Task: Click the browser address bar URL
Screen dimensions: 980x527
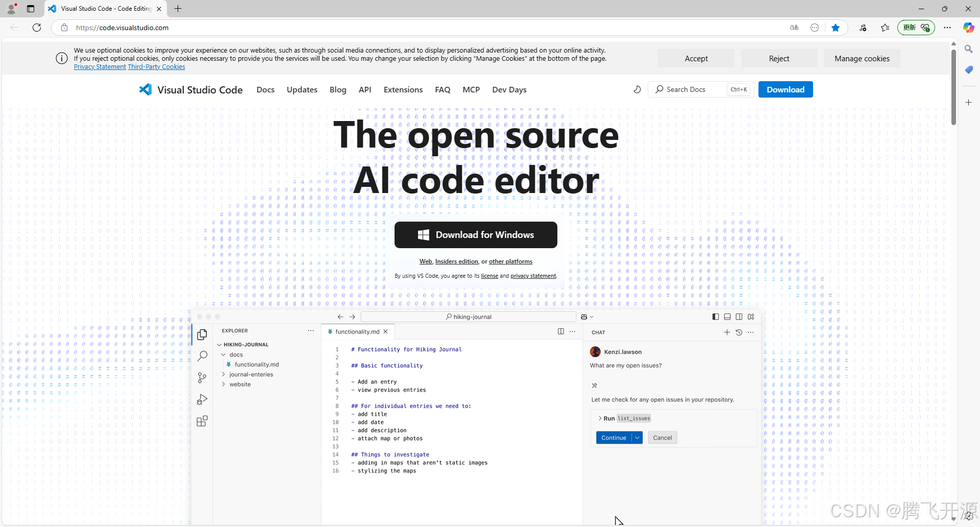Action: tap(122, 28)
